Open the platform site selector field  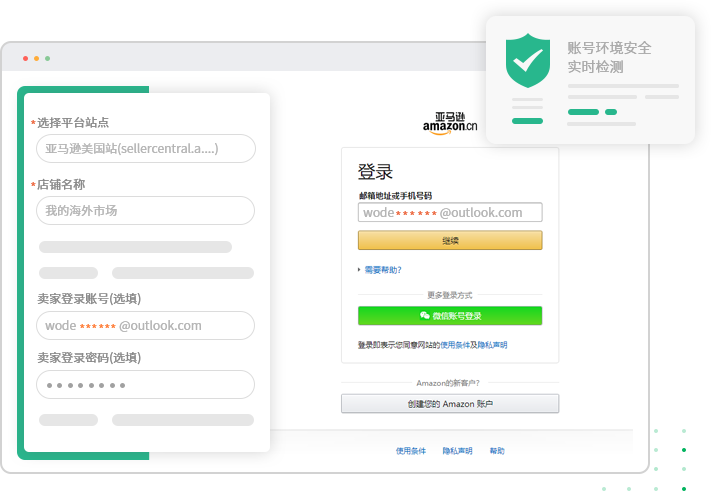146,148
